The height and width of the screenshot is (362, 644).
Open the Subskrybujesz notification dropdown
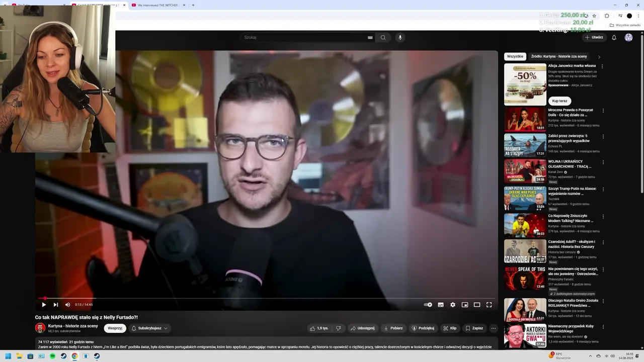pos(150,328)
